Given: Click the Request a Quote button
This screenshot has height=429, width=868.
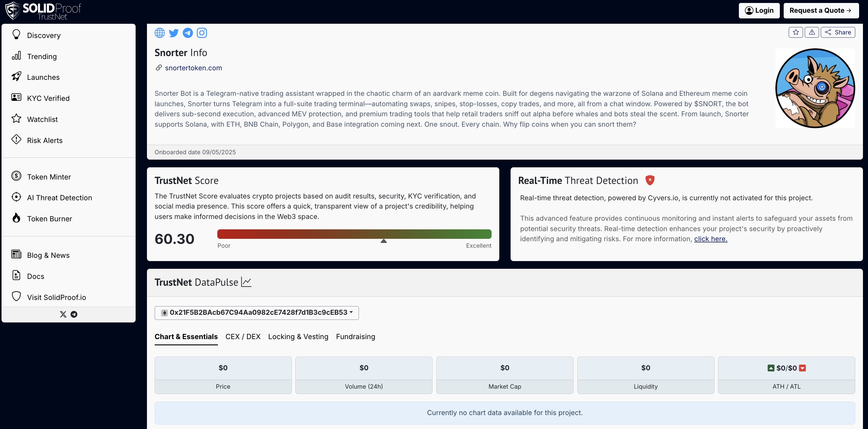Looking at the screenshot, I should point(821,10).
